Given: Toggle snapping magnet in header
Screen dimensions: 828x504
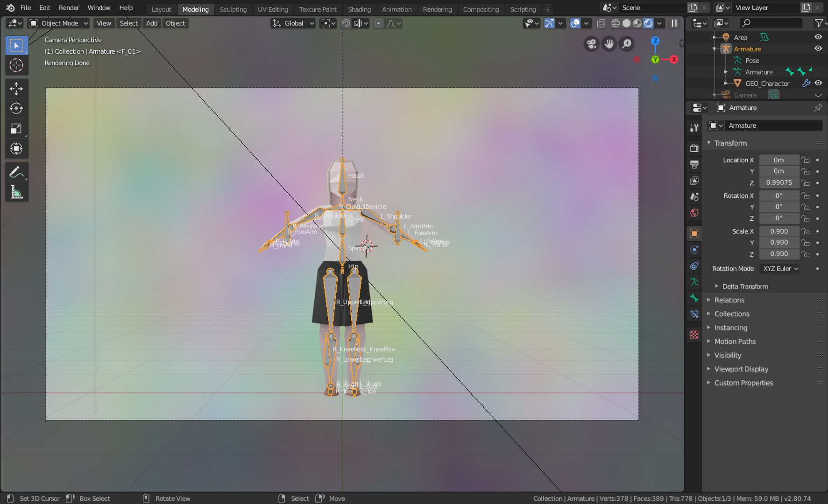Looking at the screenshot, I should point(346,23).
